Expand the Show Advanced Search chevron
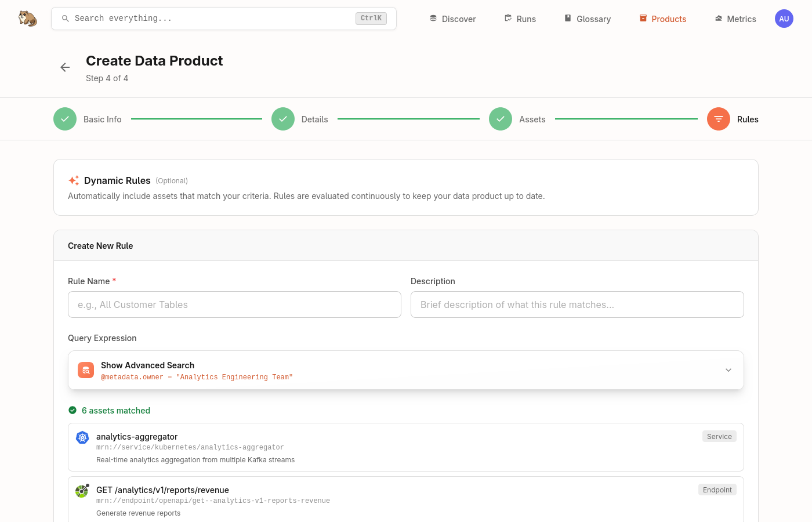 (728, 370)
